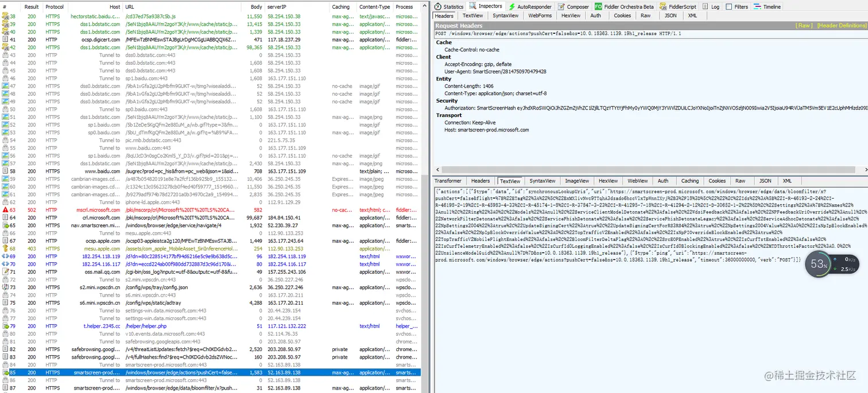This screenshot has height=393, width=868.
Task: Open the Fiddler Orchestra Beta tab
Action: click(625, 6)
